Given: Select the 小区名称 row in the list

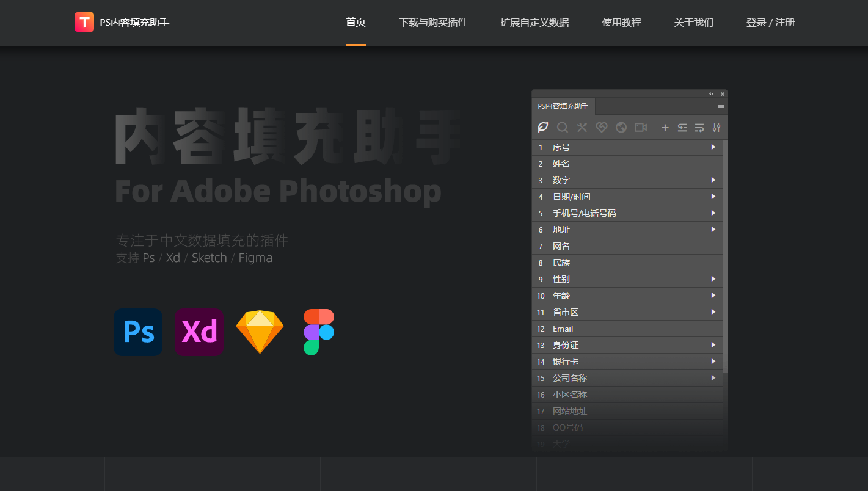Looking at the screenshot, I should [627, 395].
